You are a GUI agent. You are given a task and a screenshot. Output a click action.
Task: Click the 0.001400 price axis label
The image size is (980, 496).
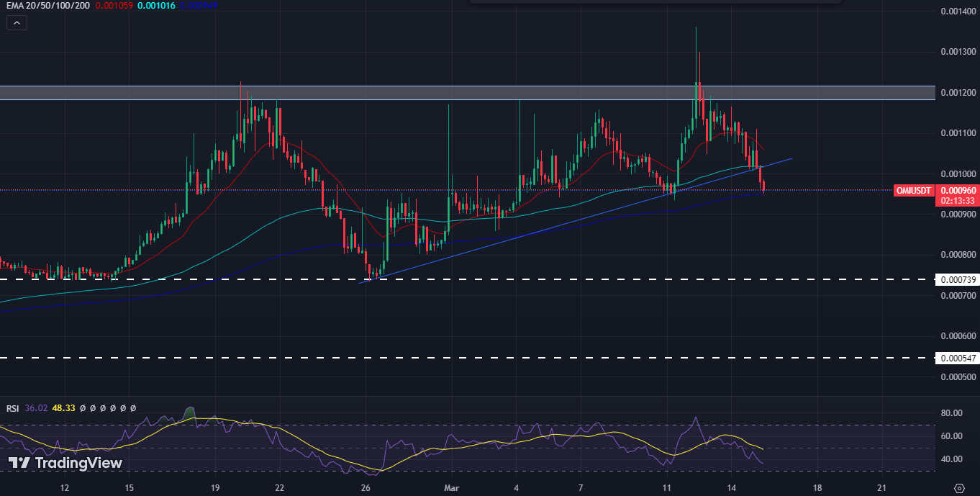[958, 12]
